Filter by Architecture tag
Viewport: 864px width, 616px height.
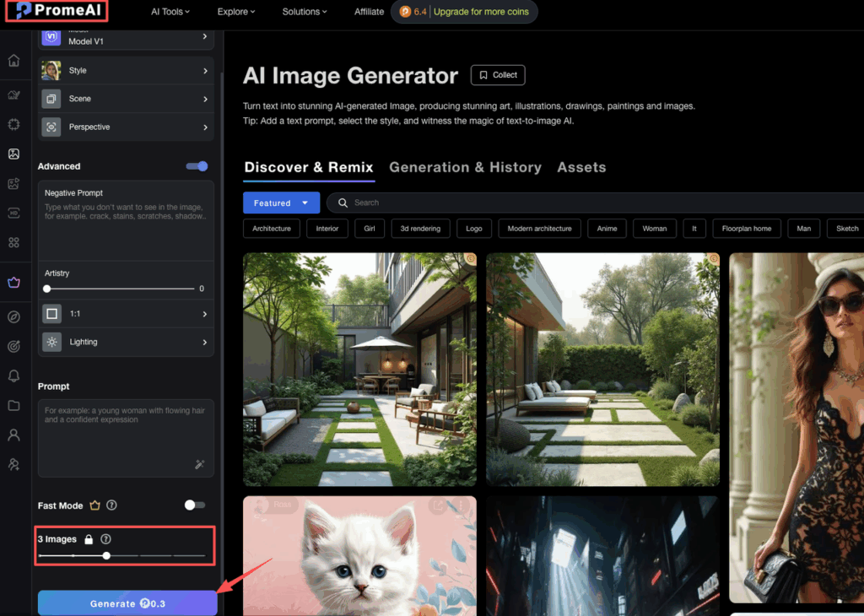pyautogui.click(x=272, y=229)
